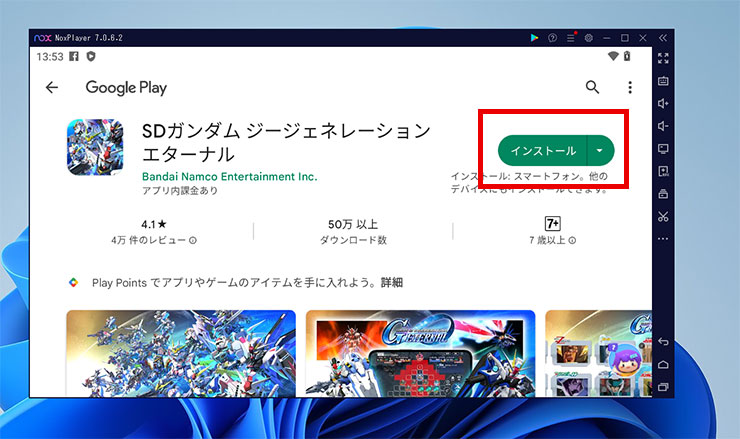Click the app title SDガンダム ジージェネレーション エターナル
The image size is (740, 439).
click(x=286, y=142)
